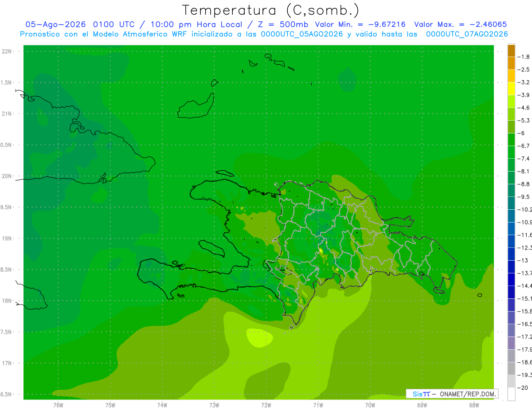Click the "19N" latitude label
The image size is (532, 411).
(7, 239)
